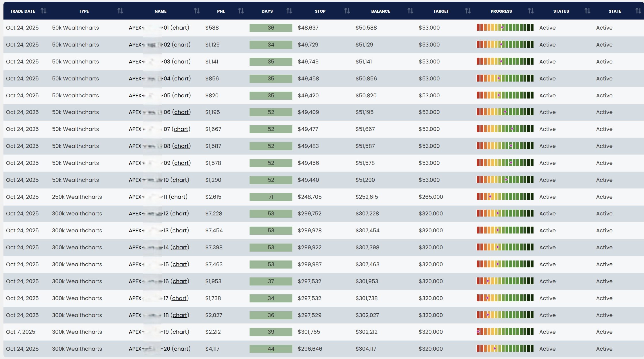Screen dimensions: 644x359
Task: Click Days column sort arrows
Action: click(289, 11)
